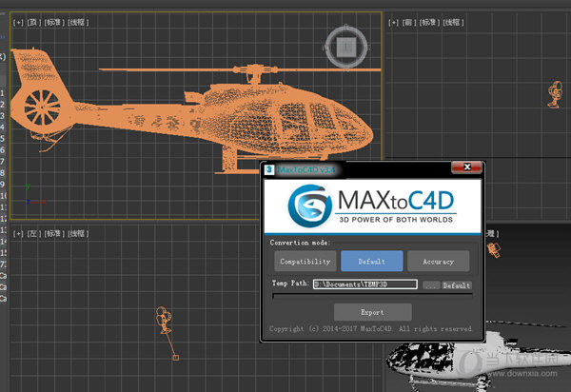Select the helicopter tail rotor wireframe
The height and width of the screenshot is (392, 571).
(42, 108)
